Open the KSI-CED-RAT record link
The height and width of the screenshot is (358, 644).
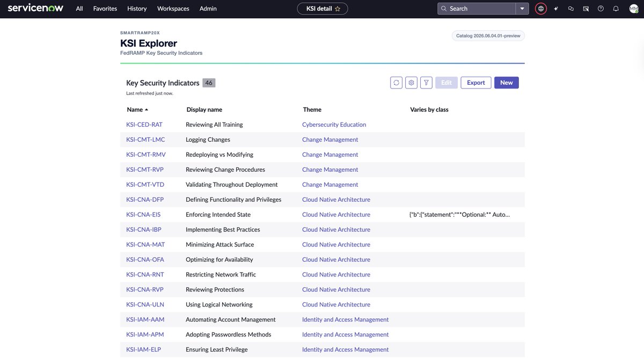tap(144, 125)
